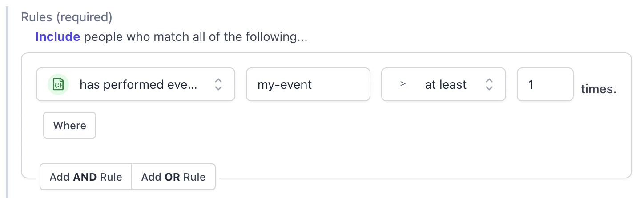This screenshot has height=198, width=644.
Task: Click the bold AND word in the rule button
Action: point(85,177)
